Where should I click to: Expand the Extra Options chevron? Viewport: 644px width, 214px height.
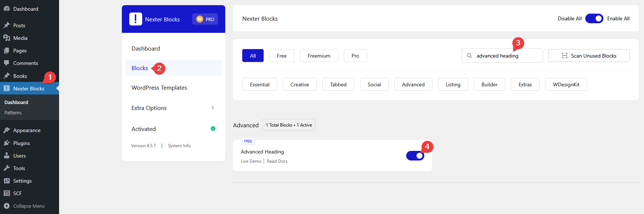coord(213,108)
